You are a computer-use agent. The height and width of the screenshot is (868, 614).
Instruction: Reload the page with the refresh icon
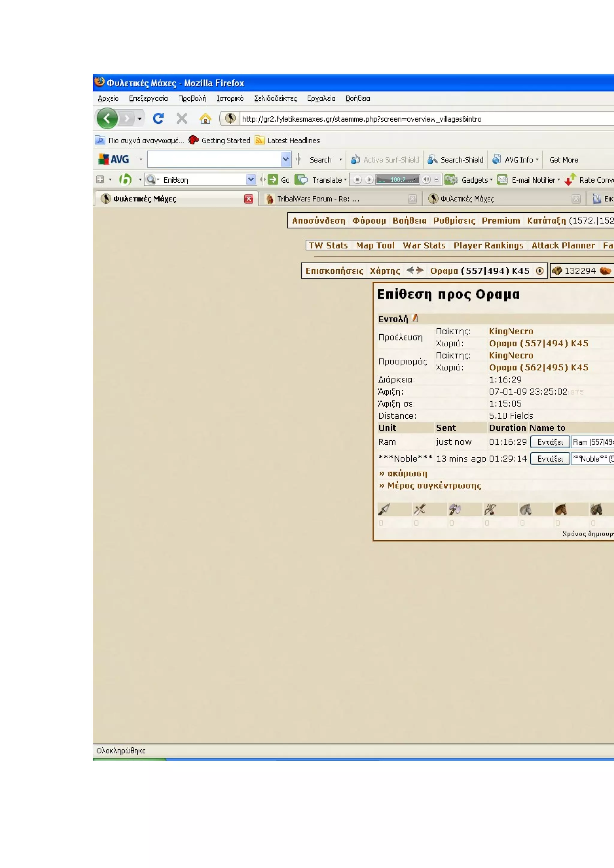[x=158, y=119]
